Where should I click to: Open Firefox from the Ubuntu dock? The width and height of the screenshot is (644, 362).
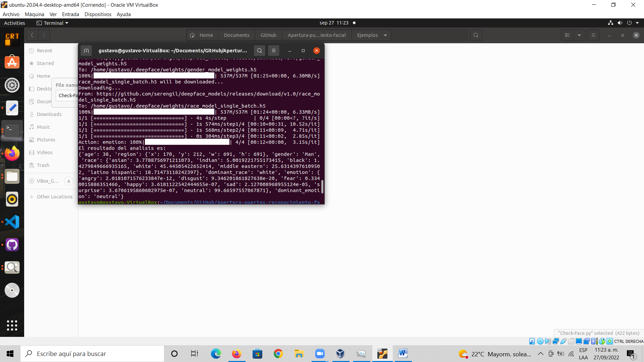pos(12,153)
